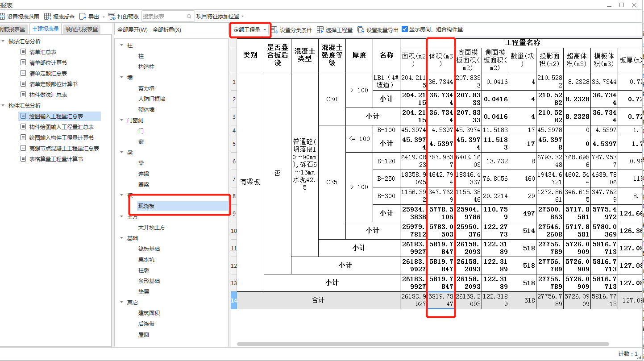Select 大开挖土方 in component tree

tap(152, 228)
